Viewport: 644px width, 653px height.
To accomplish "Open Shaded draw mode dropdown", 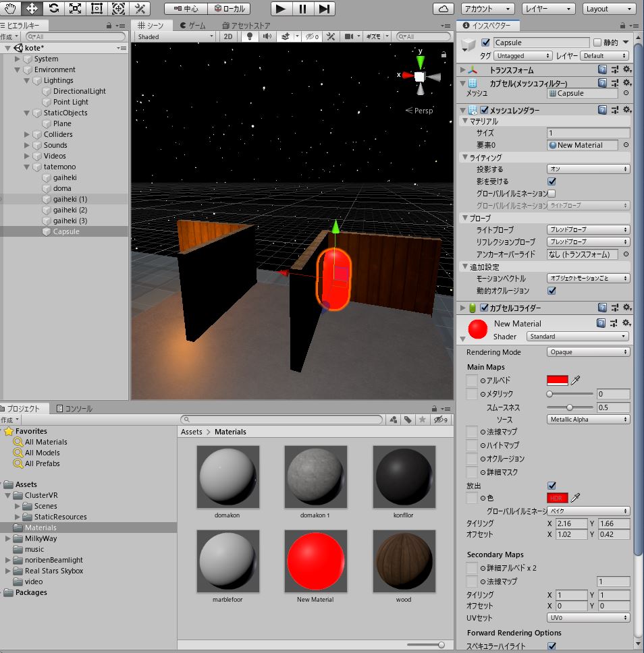I will 176,36.
